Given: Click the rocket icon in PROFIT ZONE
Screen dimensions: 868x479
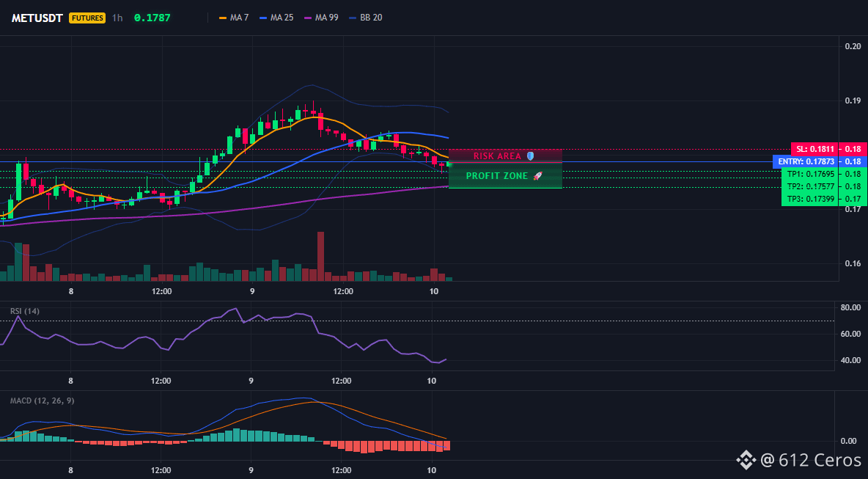Looking at the screenshot, I should coord(537,175).
